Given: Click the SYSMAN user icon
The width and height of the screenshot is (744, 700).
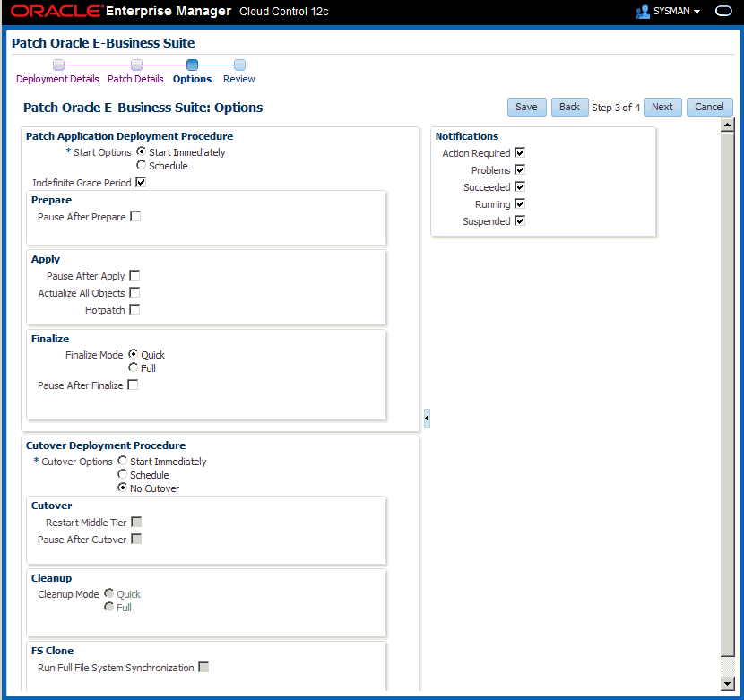Looking at the screenshot, I should (643, 12).
